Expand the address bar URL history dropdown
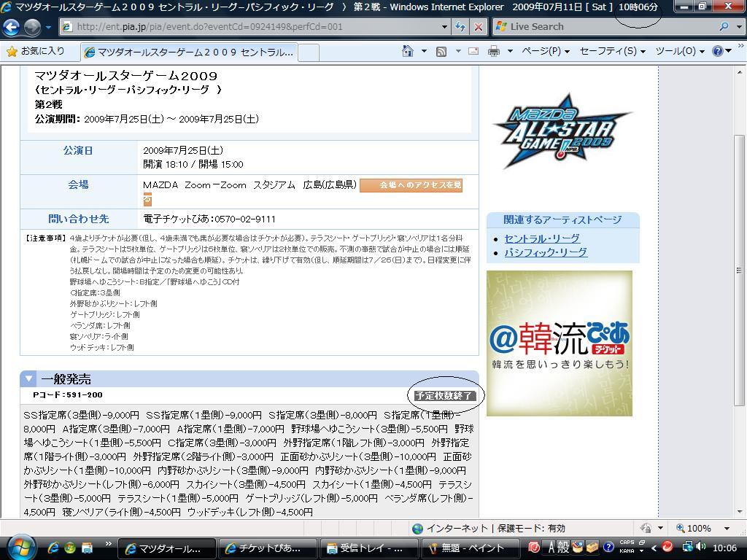 pyautogui.click(x=444, y=27)
